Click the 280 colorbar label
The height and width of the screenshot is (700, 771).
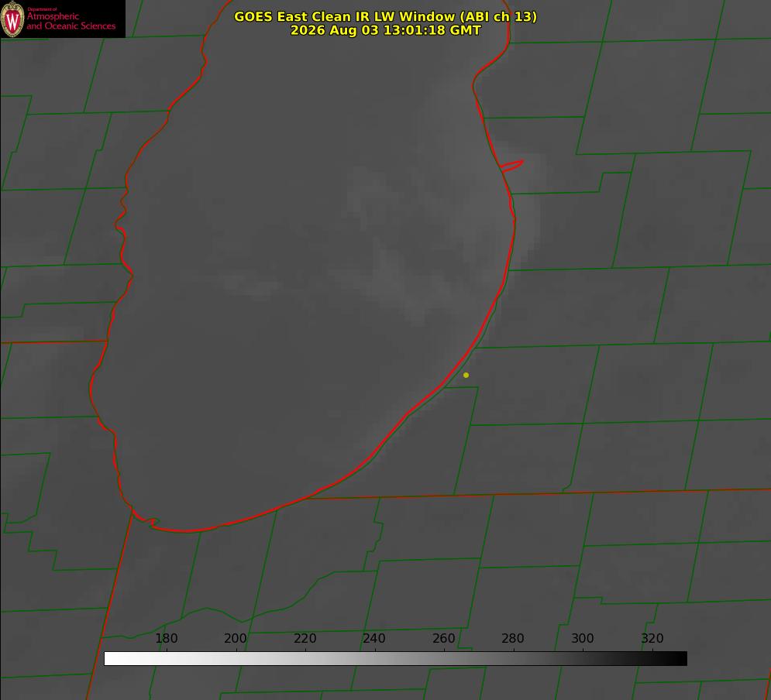(513, 638)
